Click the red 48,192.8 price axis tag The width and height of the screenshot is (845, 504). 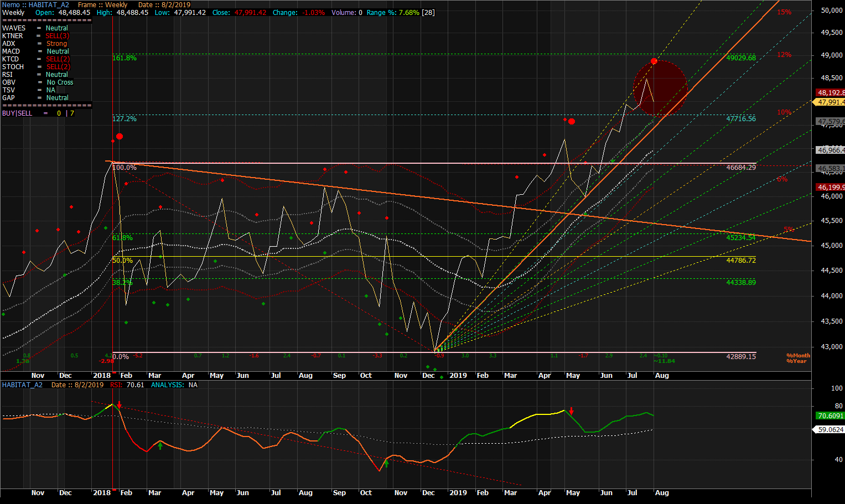pos(830,92)
